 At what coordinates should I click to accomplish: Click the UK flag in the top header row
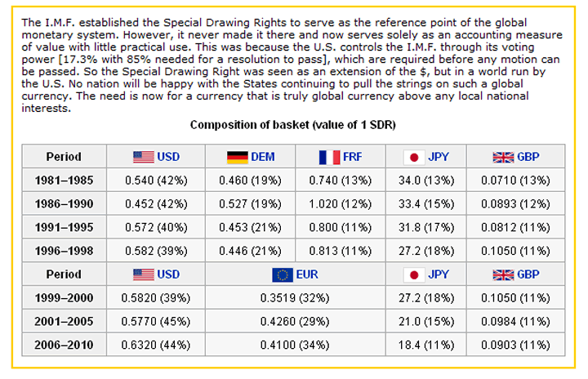pos(503,157)
